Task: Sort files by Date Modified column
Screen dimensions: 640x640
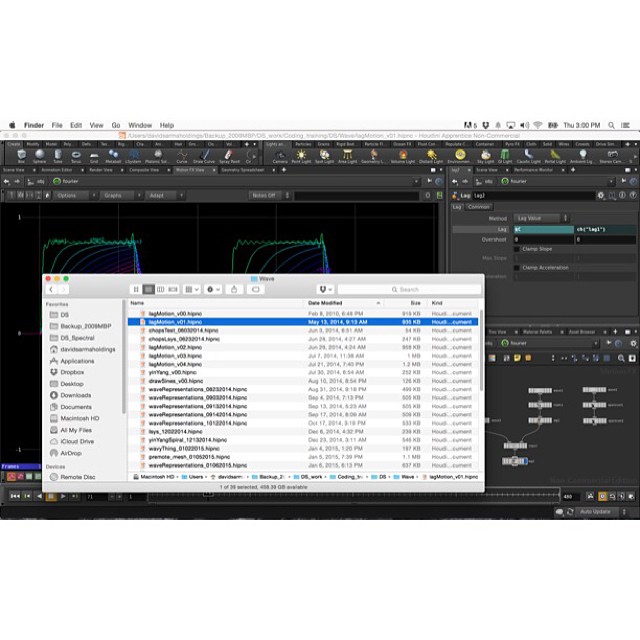Action: (x=325, y=302)
